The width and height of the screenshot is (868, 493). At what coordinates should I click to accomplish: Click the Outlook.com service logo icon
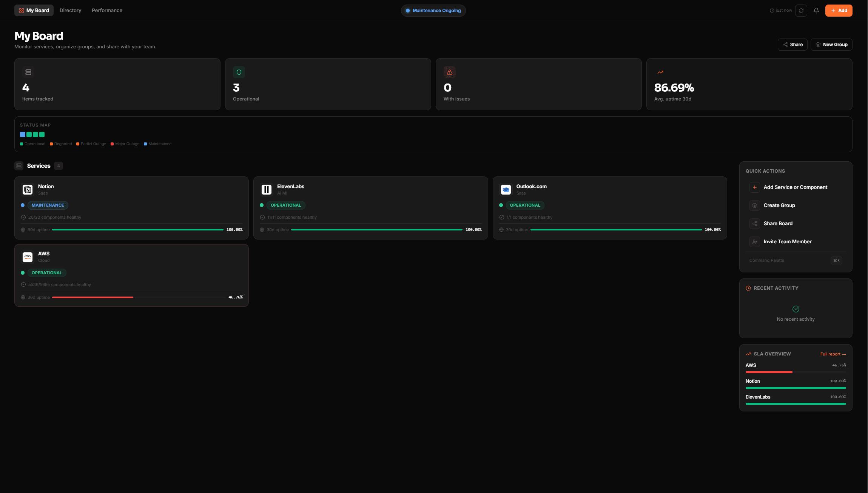click(x=506, y=189)
